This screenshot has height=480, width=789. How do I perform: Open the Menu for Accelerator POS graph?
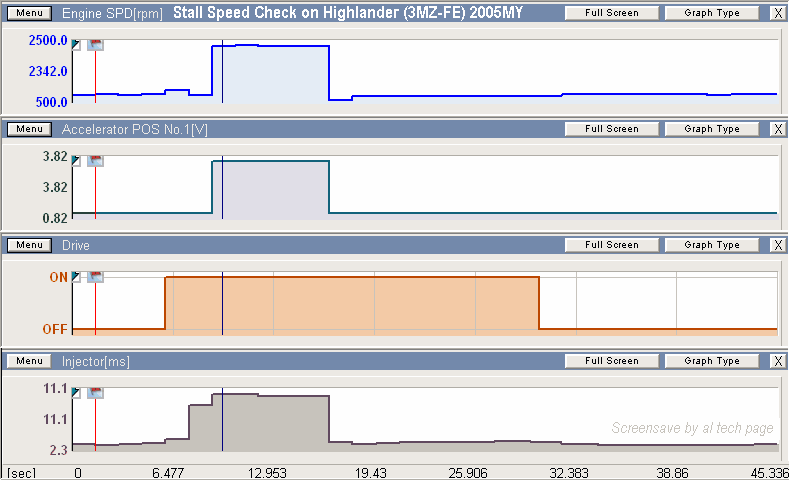point(29,129)
